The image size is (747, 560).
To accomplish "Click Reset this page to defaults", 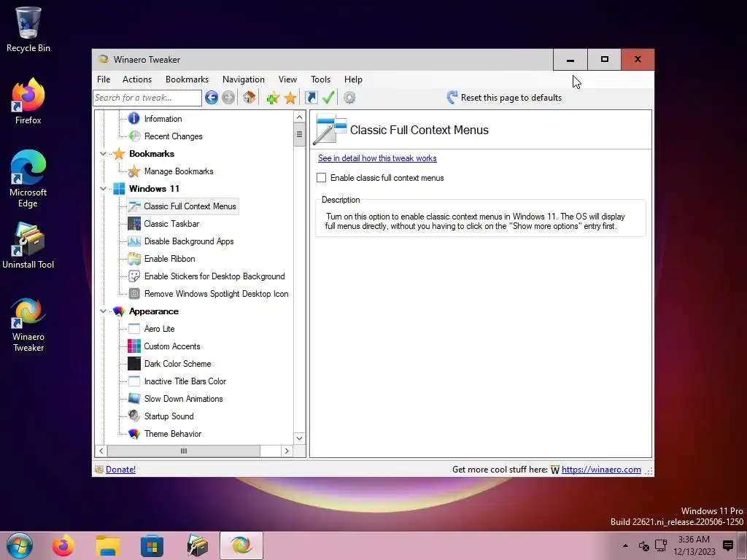I will pyautogui.click(x=505, y=98).
